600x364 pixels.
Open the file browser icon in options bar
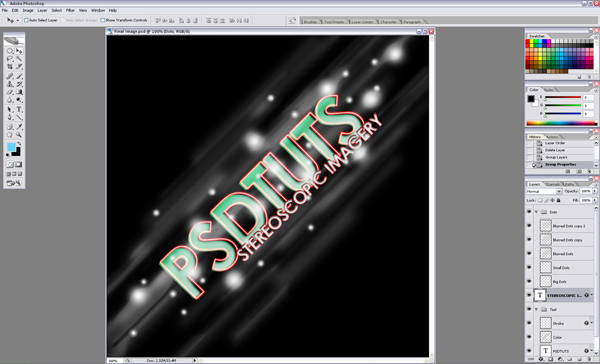[x=292, y=21]
